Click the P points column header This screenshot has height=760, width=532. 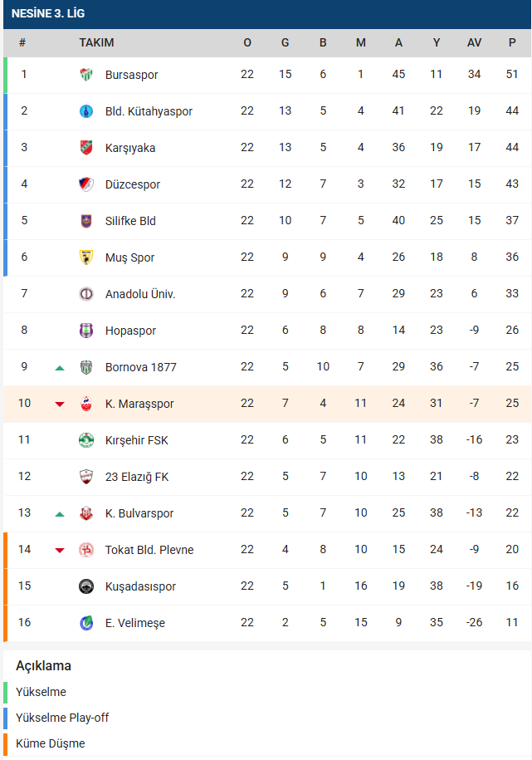pyautogui.click(x=512, y=42)
